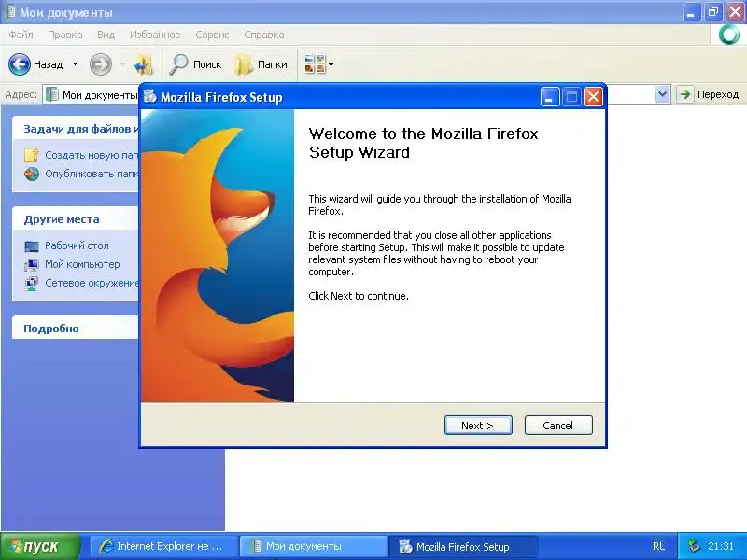Select Создать новую папку task link
Viewport: 747px width, 560px height.
[92, 155]
